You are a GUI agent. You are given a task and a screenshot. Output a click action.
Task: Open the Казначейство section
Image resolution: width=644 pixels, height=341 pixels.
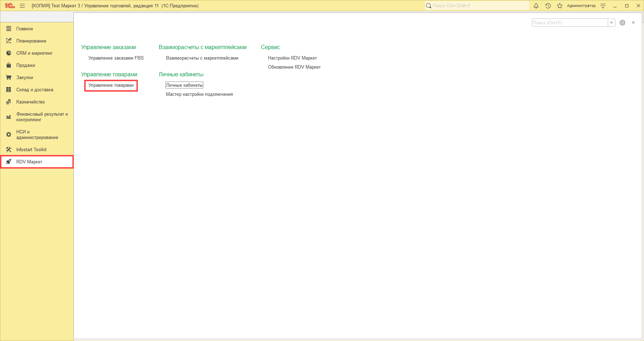pos(37,102)
